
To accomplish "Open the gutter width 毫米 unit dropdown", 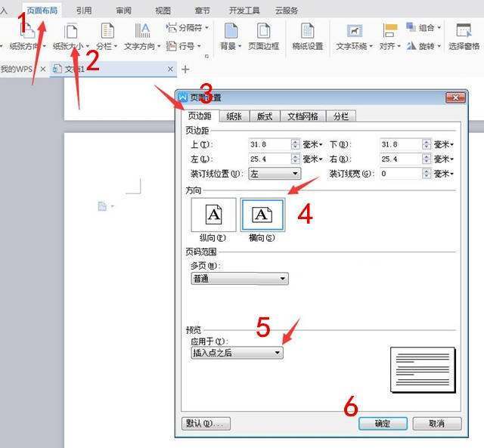I will pos(444,174).
